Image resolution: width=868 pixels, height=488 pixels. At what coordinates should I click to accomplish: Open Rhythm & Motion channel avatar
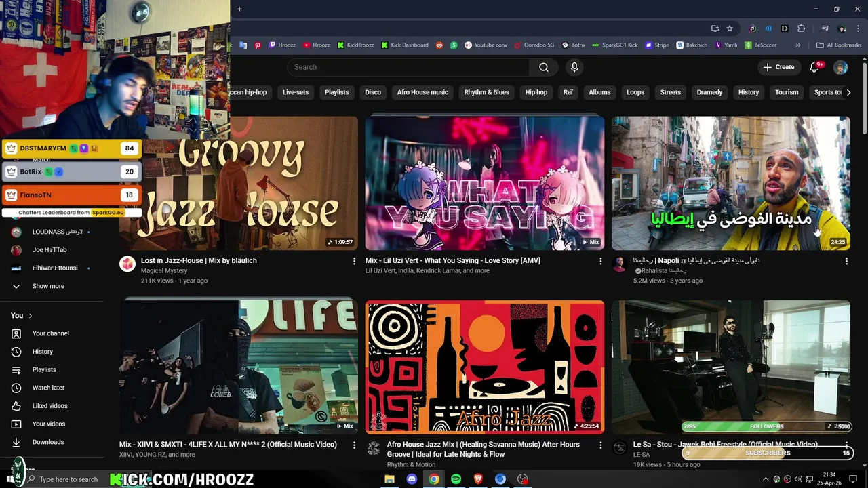pyautogui.click(x=373, y=448)
